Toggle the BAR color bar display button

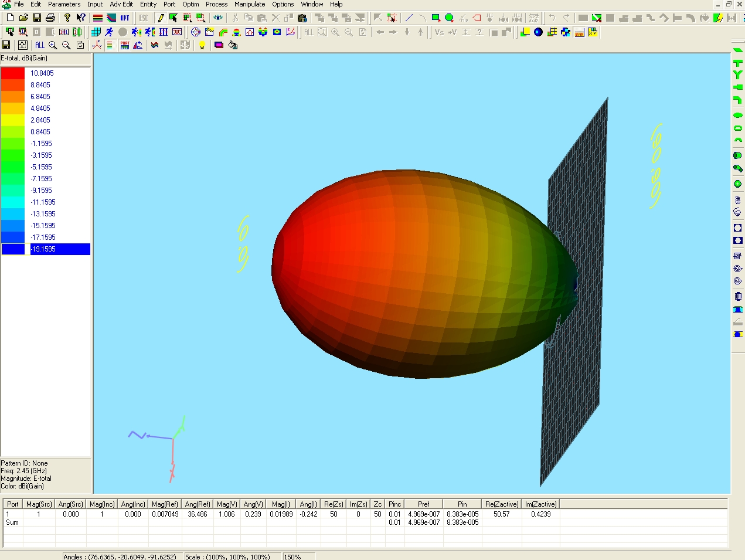point(579,32)
